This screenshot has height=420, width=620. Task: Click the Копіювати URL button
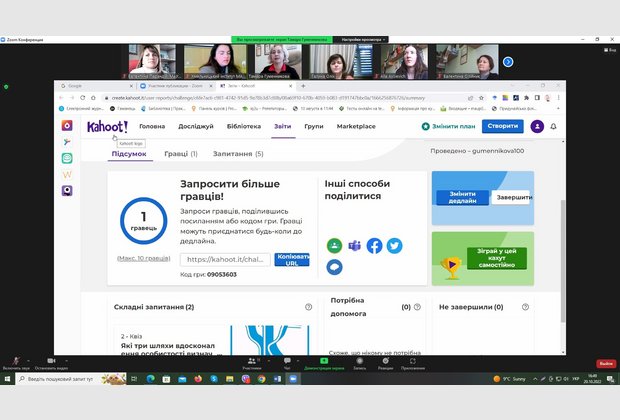pyautogui.click(x=293, y=259)
